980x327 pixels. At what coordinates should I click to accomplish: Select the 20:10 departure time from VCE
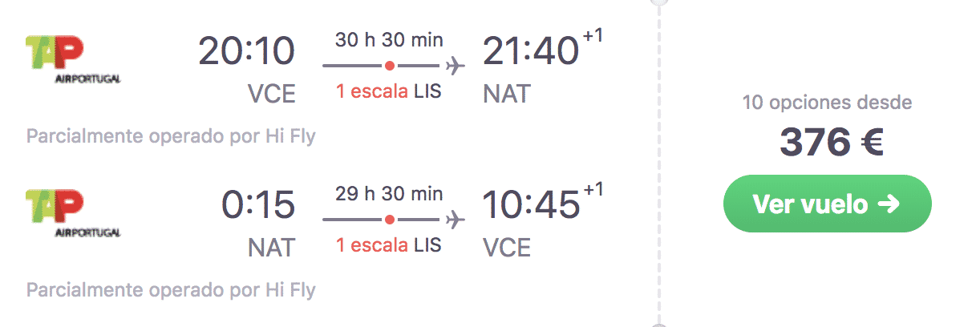point(247,52)
